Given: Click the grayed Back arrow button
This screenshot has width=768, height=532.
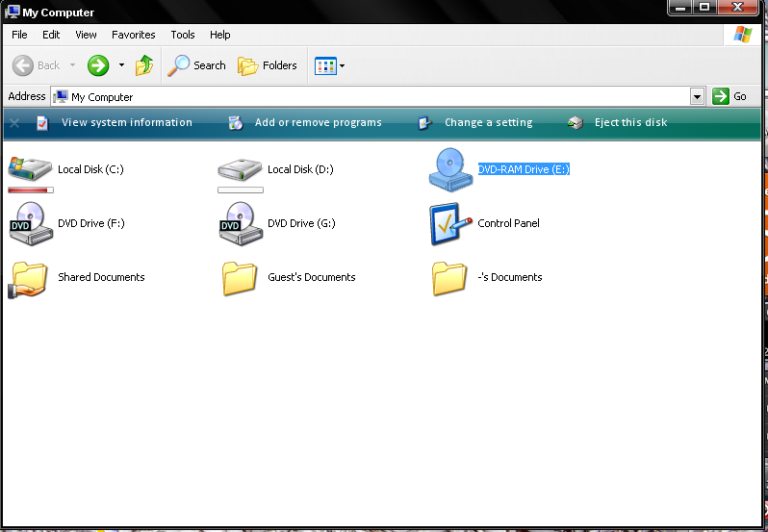Looking at the screenshot, I should pos(22,65).
